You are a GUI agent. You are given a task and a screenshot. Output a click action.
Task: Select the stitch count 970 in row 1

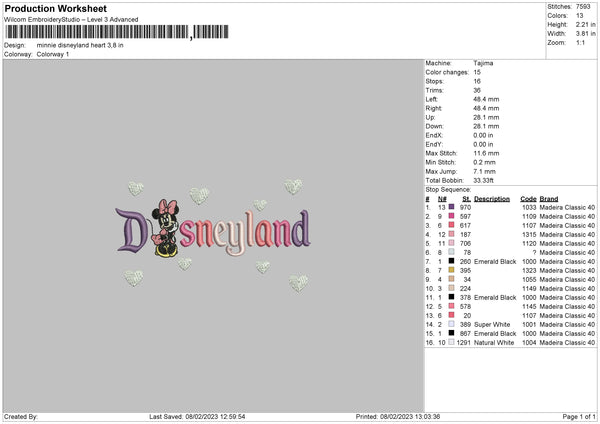click(465, 207)
